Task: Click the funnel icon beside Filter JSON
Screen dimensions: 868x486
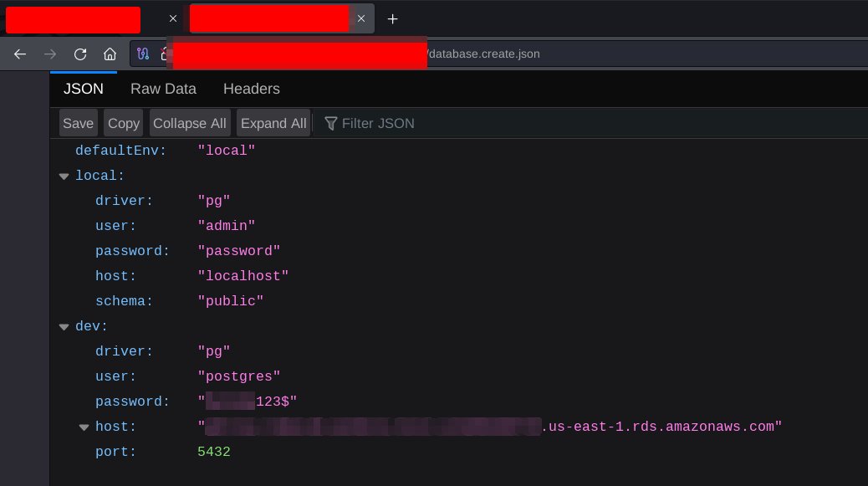Action: 332,123
